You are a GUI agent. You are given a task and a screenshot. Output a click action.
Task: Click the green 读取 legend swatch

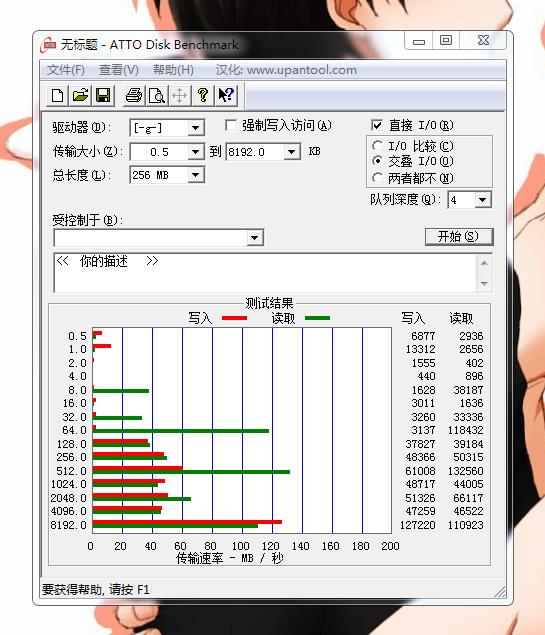click(x=317, y=318)
